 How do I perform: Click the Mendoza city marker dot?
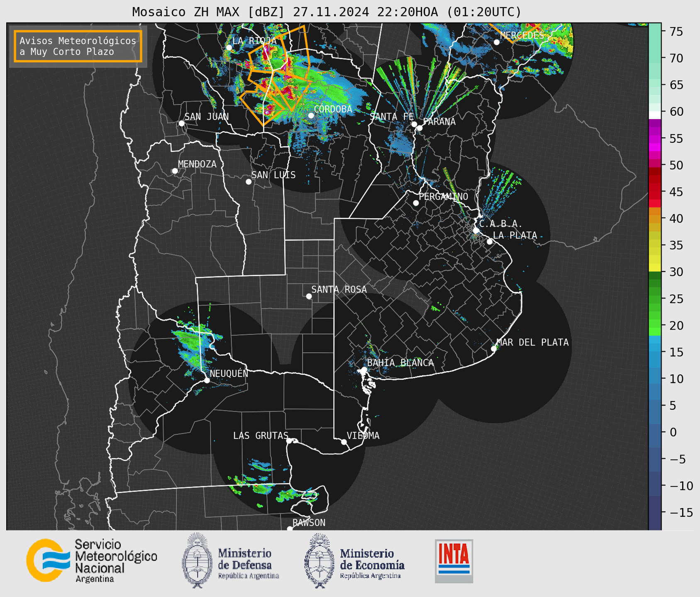pos(175,171)
